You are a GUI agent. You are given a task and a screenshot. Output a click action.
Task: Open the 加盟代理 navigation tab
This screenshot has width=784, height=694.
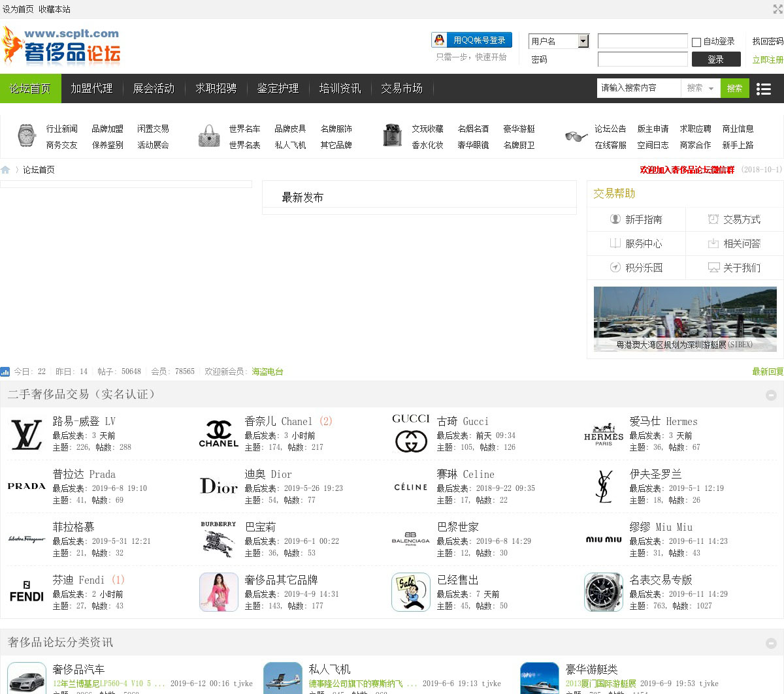[x=91, y=89]
